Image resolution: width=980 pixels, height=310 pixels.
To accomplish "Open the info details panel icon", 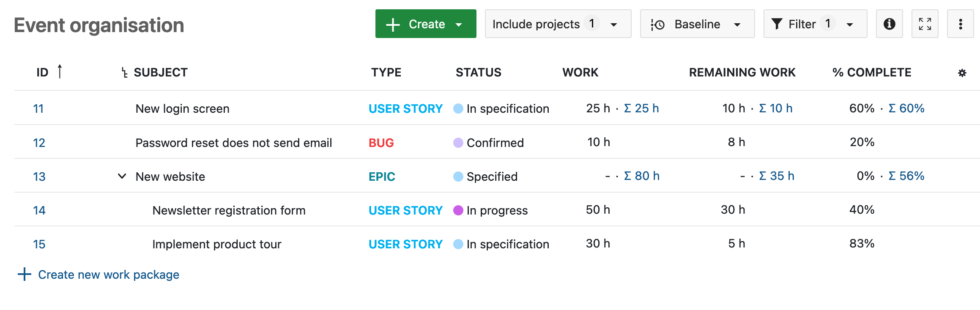I will click(889, 24).
